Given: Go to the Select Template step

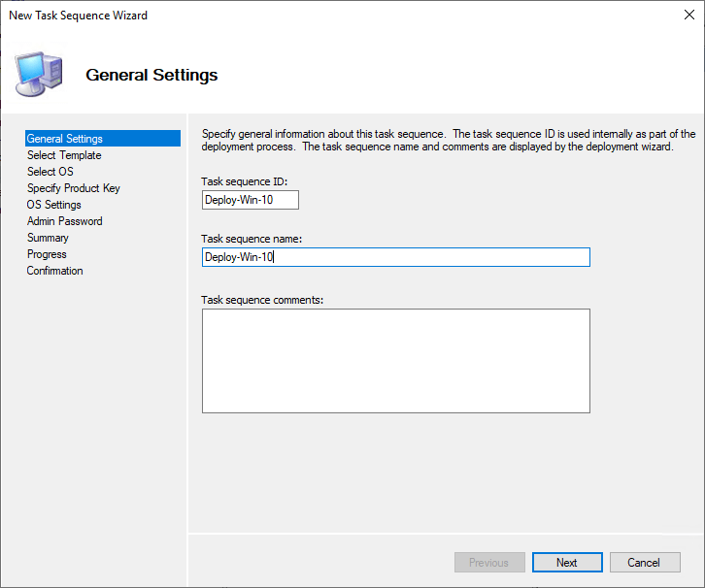Looking at the screenshot, I should [64, 155].
